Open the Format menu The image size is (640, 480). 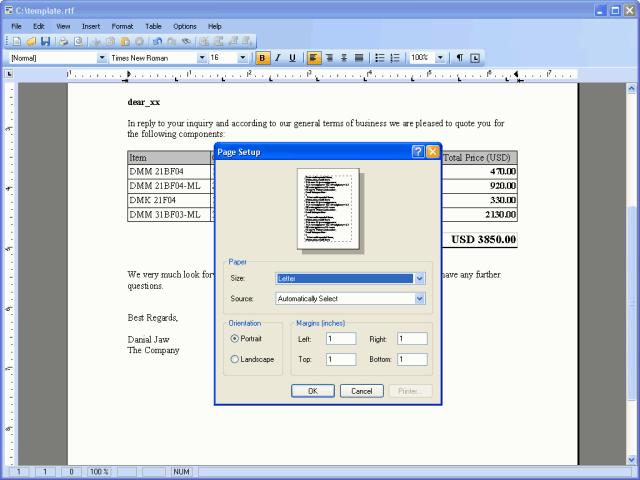[x=122, y=26]
